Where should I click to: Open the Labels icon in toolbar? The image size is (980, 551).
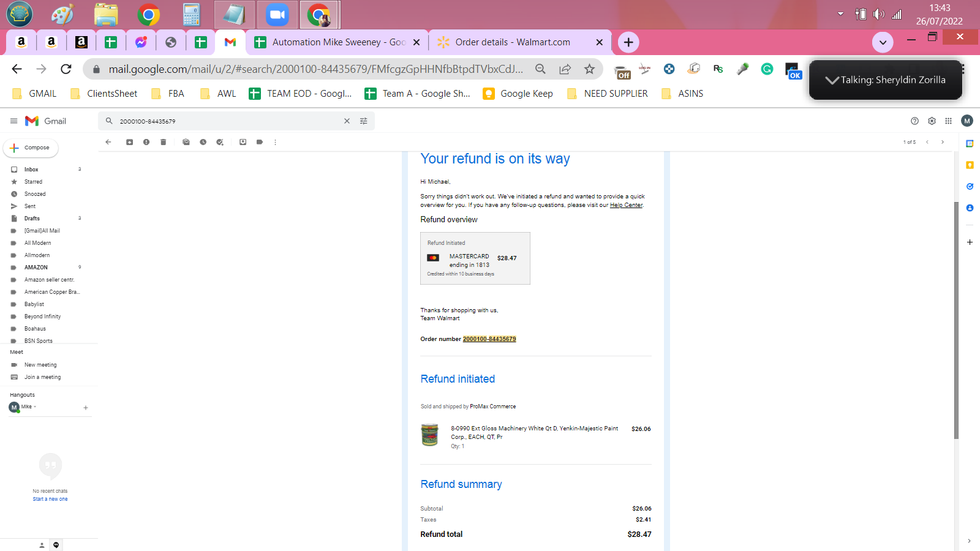[260, 142]
